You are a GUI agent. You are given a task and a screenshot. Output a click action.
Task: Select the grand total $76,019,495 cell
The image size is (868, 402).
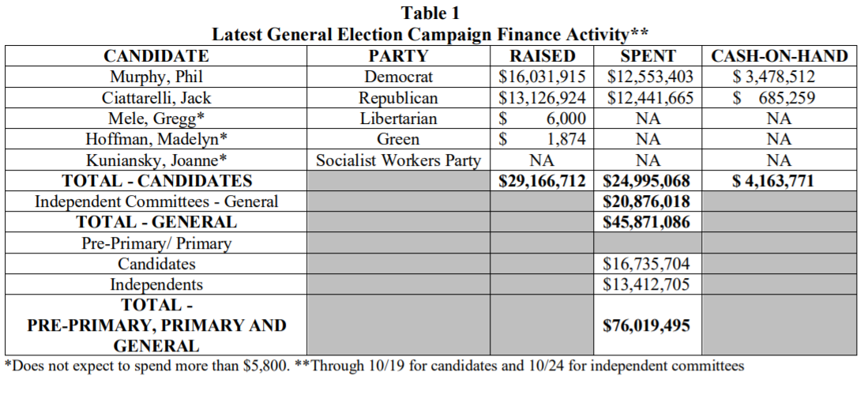(x=648, y=325)
